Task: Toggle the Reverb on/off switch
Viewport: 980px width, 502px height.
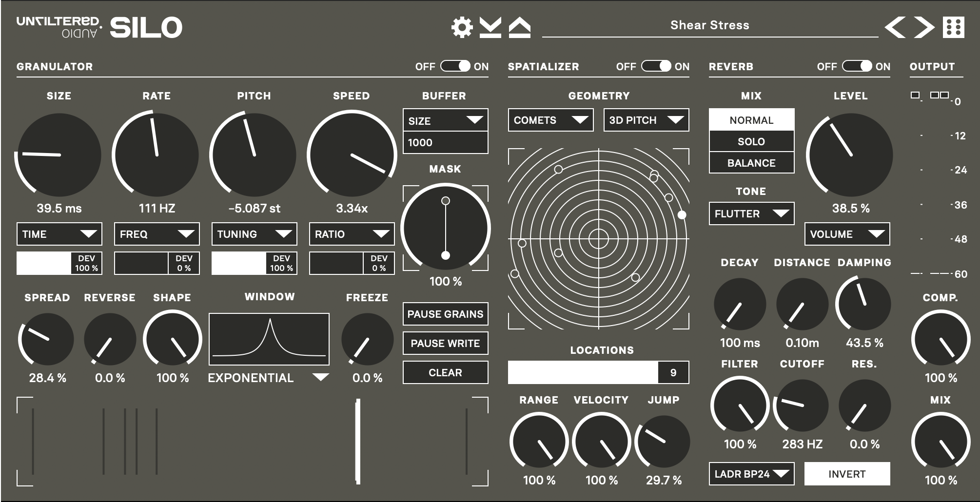Action: coord(857,66)
